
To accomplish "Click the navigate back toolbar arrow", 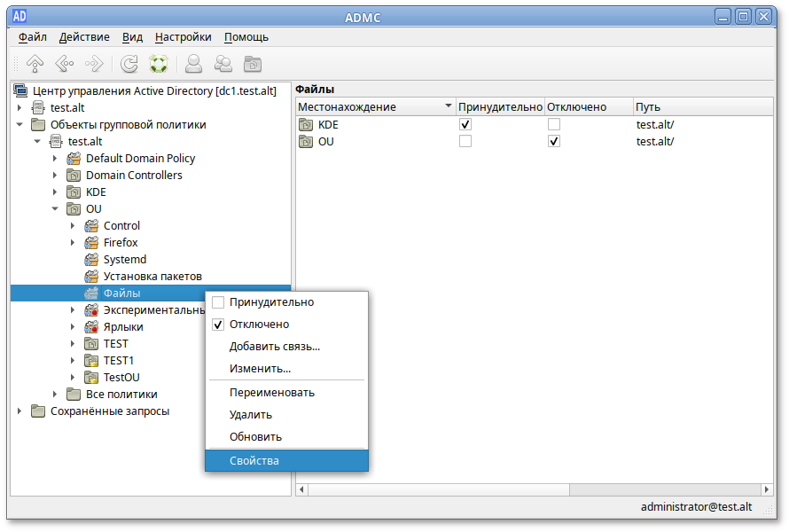I will (64, 64).
